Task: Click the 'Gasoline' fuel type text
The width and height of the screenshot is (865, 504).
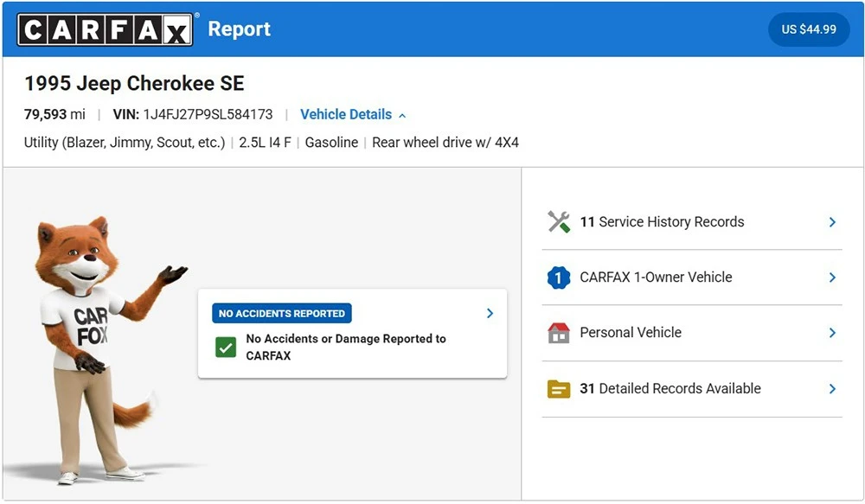Action: [331, 143]
